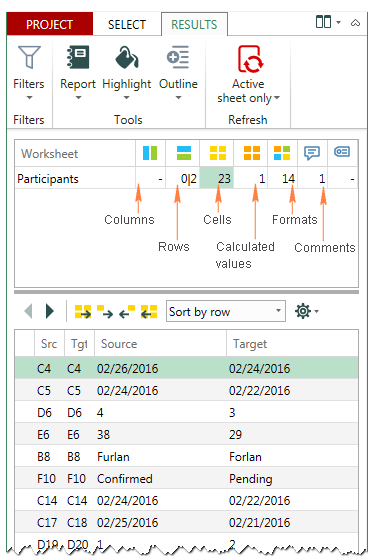Select the Furlan to Forlan difference row

186,456
